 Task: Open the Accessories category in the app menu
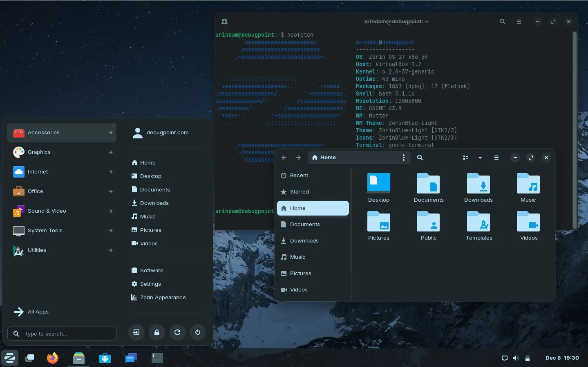click(x=44, y=132)
